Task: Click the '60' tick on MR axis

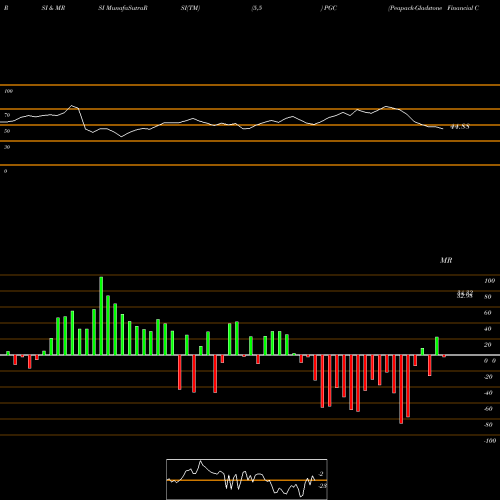Action: 488,313
